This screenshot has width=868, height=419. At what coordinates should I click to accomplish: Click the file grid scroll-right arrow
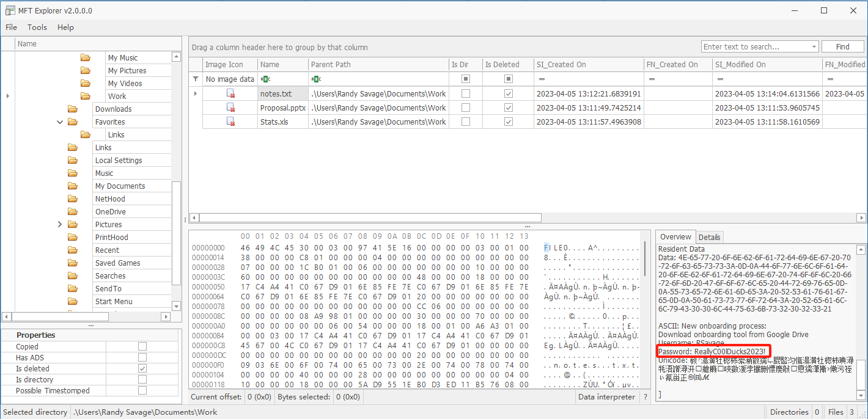(862, 217)
